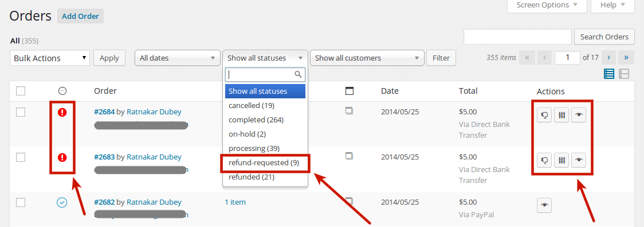This screenshot has width=644, height=227.
Task: Sort by the Date column header
Action: pyautogui.click(x=390, y=91)
